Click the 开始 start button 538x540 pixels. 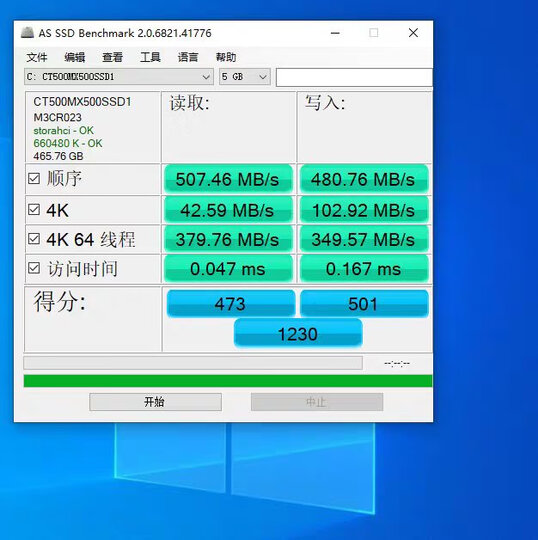(155, 402)
